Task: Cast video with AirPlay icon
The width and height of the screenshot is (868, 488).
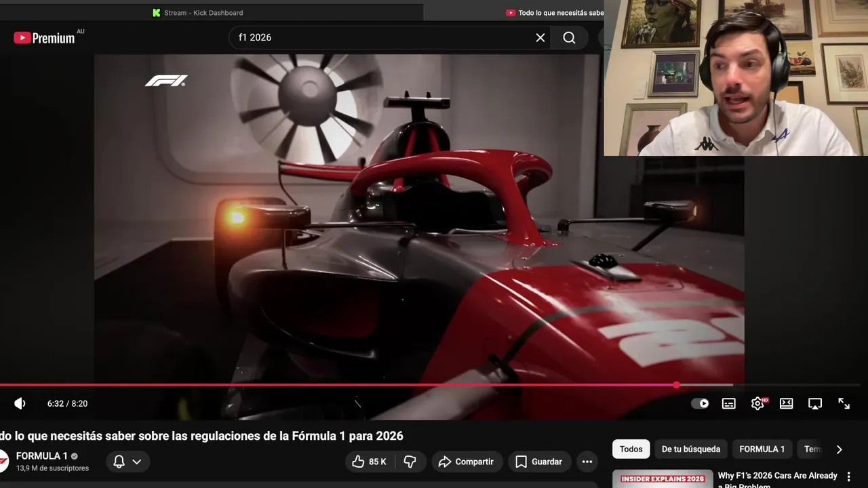Action: 815,403
